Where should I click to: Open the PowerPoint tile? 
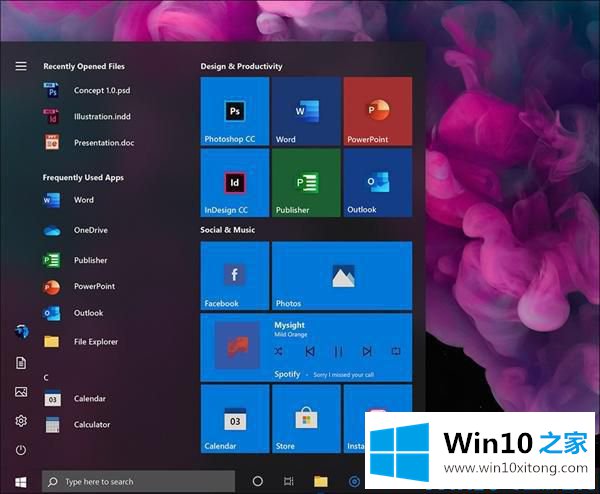pyautogui.click(x=378, y=111)
